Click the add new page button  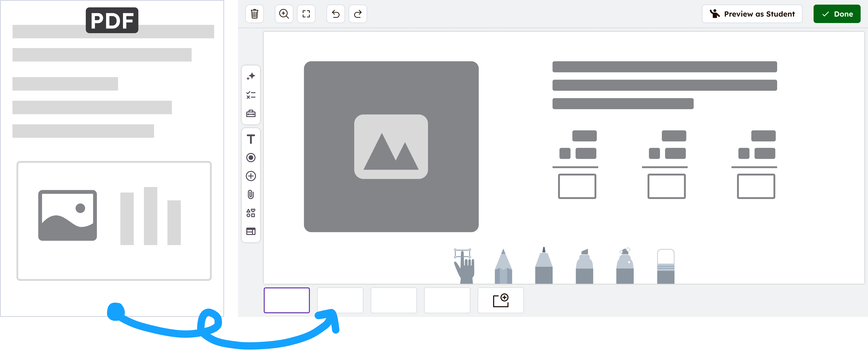500,300
